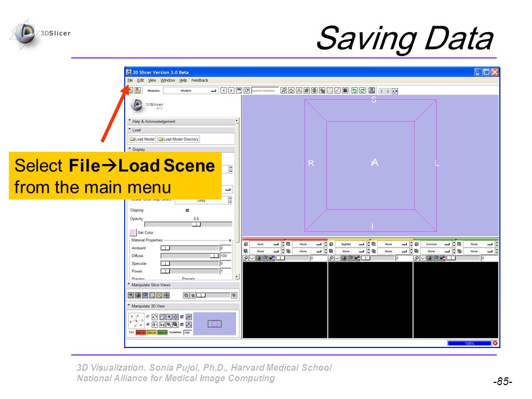Click the blue refresh icon at toolbar end
This screenshot has height=399, width=532.
tap(395, 91)
